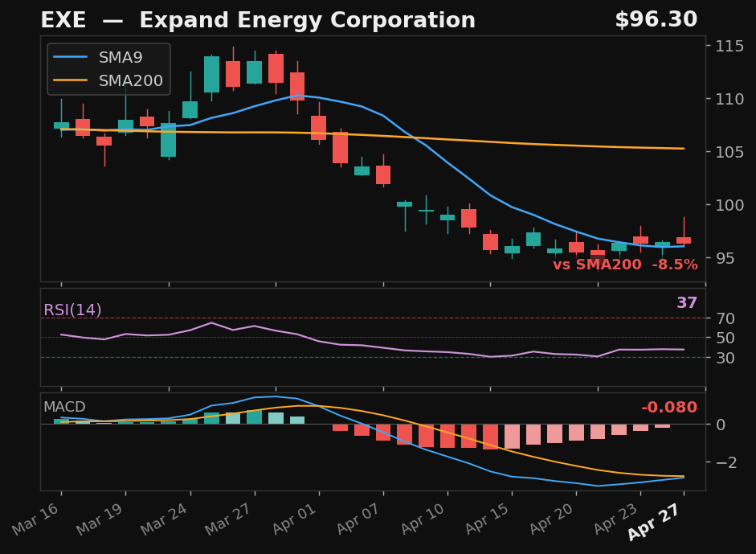
Task: Click the MACD value -0.080 readout
Action: (668, 408)
